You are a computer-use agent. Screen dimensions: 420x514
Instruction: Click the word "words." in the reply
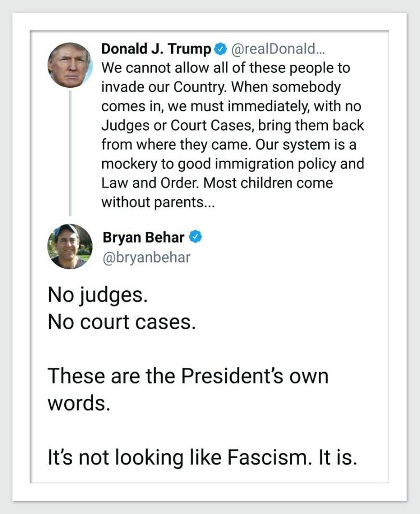pos(79,404)
